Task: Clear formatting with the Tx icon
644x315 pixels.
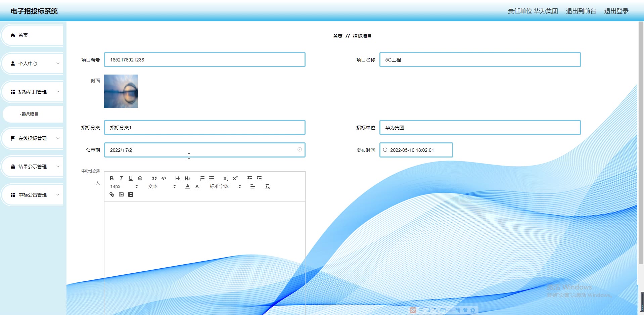Action: (x=267, y=186)
